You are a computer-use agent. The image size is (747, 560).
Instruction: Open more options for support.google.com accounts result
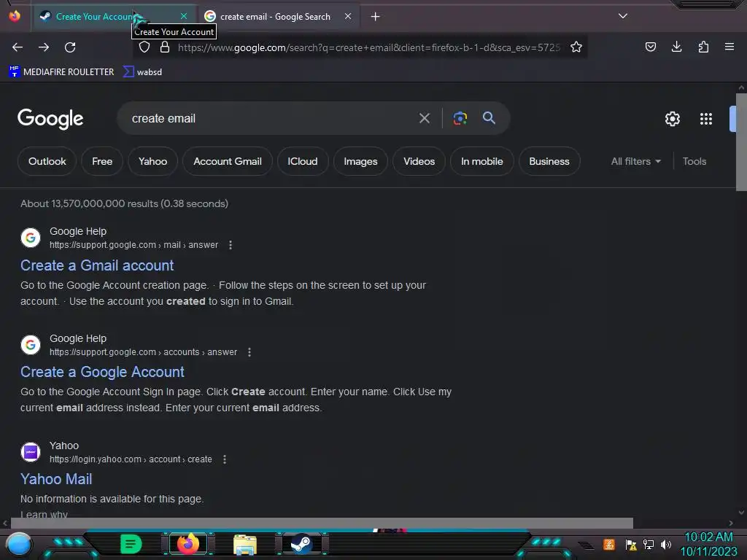[249, 352]
